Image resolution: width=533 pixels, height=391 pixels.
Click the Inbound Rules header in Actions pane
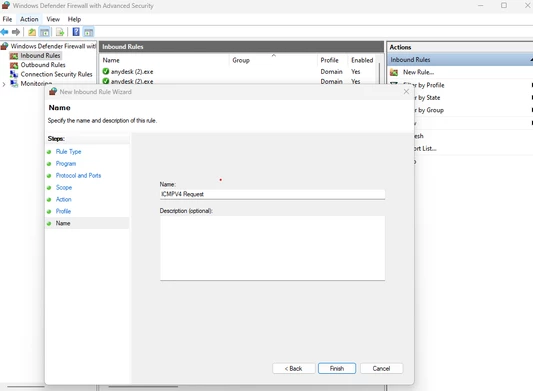460,60
